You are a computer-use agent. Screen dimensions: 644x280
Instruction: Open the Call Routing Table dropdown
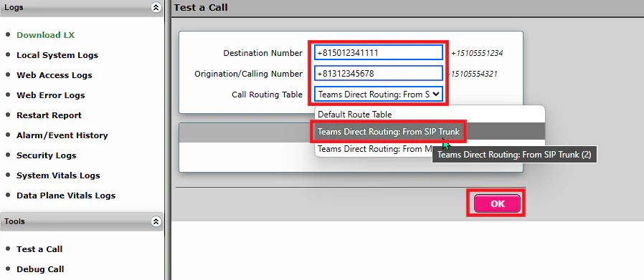click(x=379, y=95)
